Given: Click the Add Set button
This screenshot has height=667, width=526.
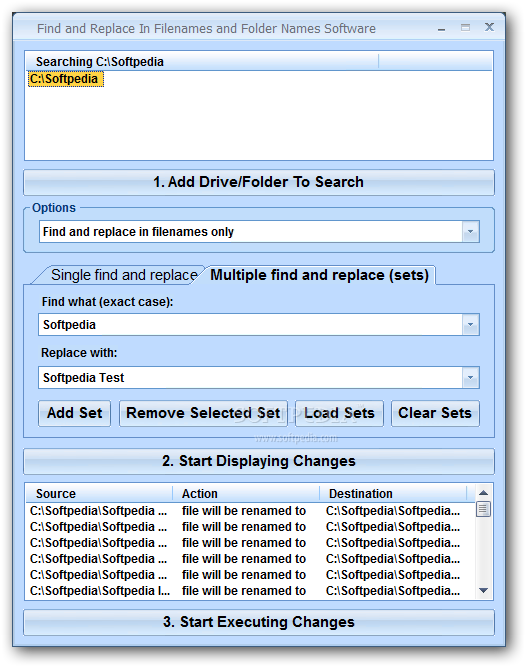Looking at the screenshot, I should click(x=74, y=413).
